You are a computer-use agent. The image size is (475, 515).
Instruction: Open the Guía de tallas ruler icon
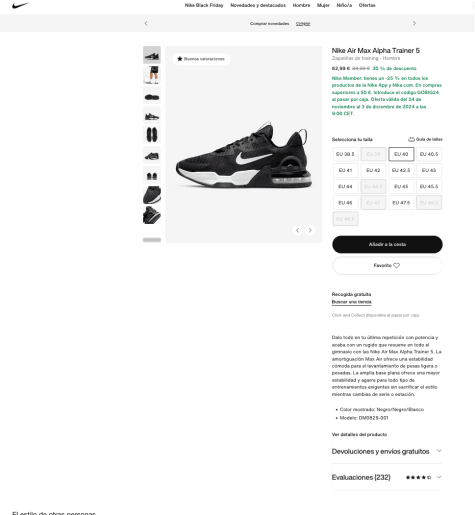coord(411,139)
